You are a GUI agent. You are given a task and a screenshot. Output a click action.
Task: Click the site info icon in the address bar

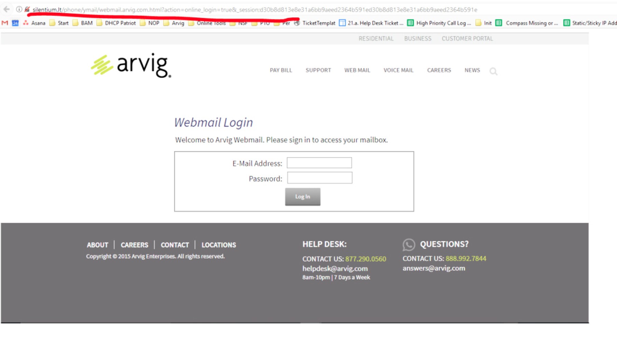pyautogui.click(x=19, y=9)
